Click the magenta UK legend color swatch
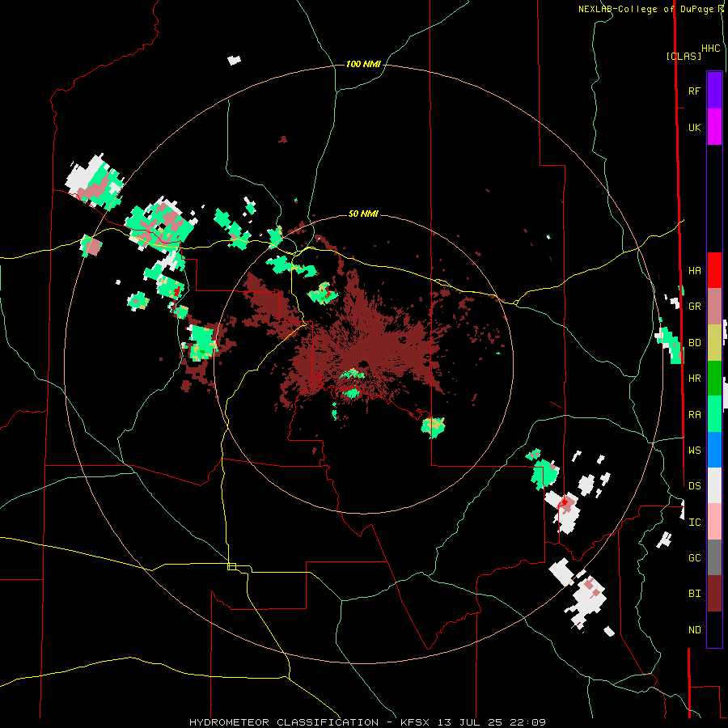The width and height of the screenshot is (728, 728). [x=714, y=127]
